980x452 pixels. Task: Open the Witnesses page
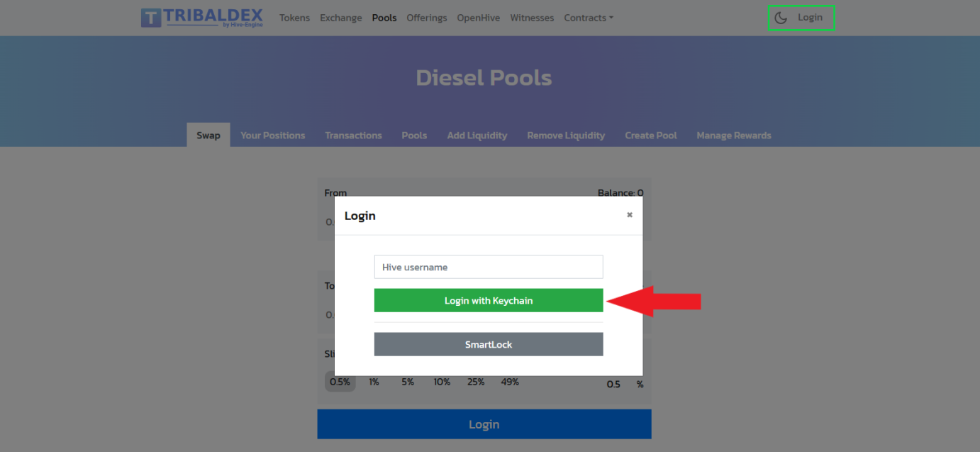(x=532, y=18)
